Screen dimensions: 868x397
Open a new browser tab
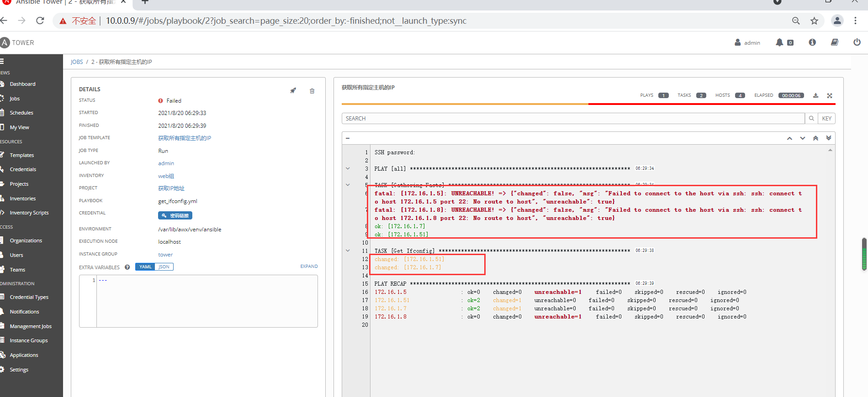click(145, 2)
